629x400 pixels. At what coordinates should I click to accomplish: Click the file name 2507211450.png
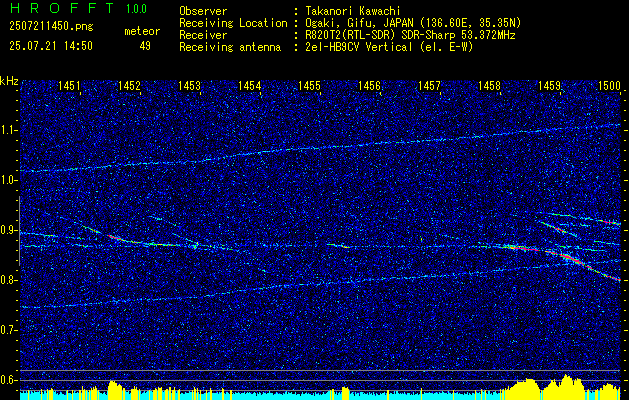click(51, 27)
